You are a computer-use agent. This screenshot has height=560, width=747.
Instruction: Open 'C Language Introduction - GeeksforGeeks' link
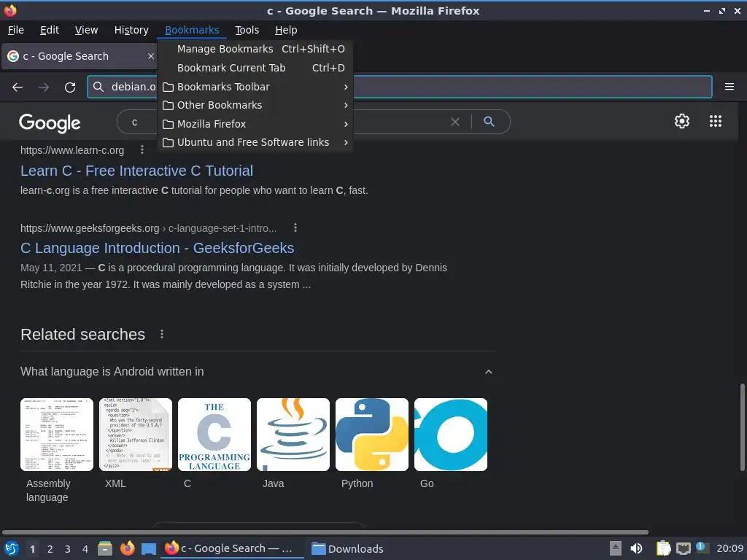point(158,248)
